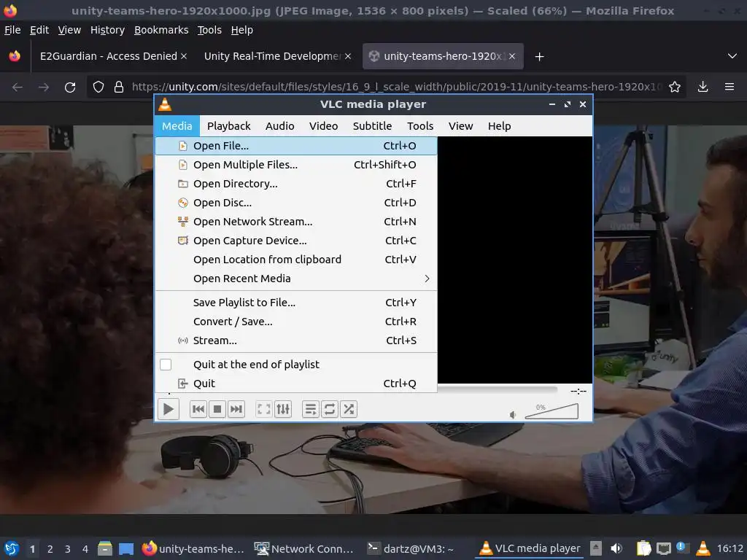Screen dimensions: 747x560
Task: Open Firefox Bookmarks menu
Action: (x=161, y=30)
